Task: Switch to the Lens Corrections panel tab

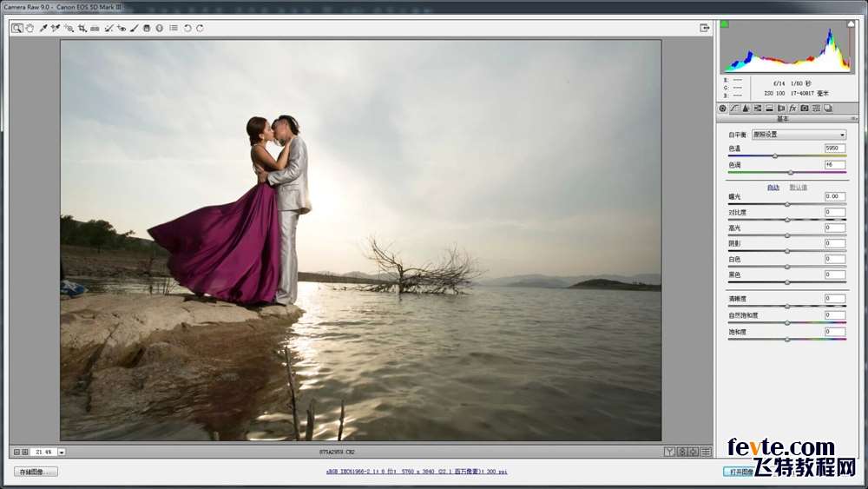Action: click(781, 109)
